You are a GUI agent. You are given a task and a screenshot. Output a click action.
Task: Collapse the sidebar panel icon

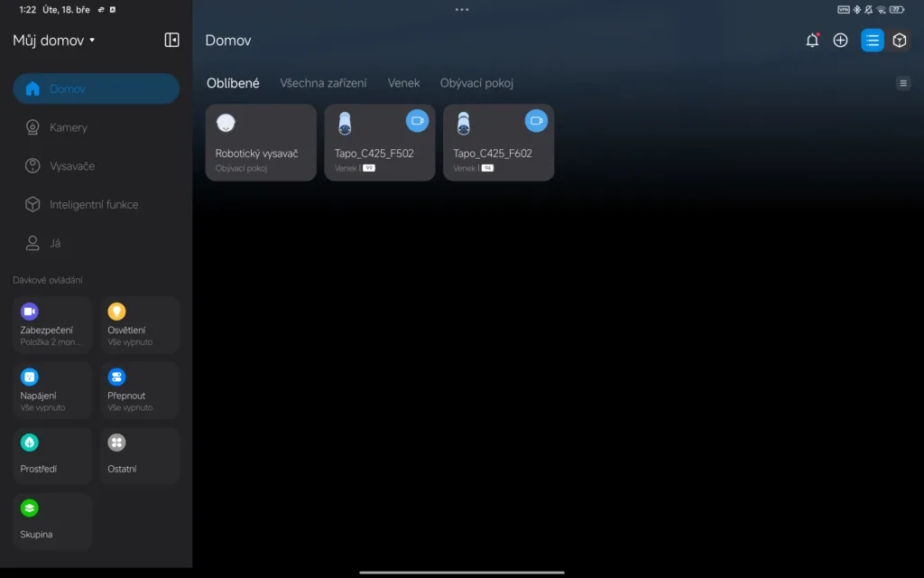(x=171, y=41)
